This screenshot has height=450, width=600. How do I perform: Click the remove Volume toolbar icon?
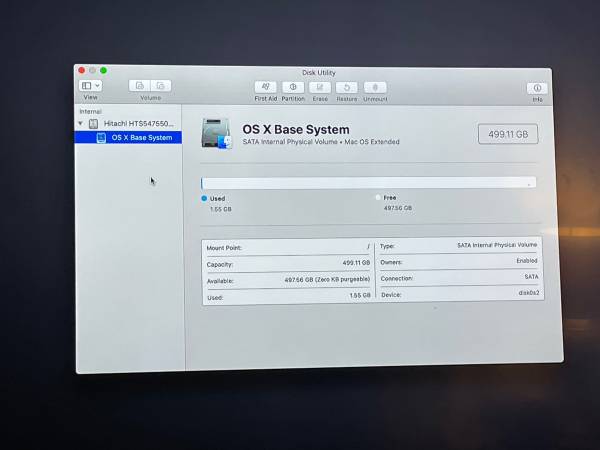click(161, 86)
